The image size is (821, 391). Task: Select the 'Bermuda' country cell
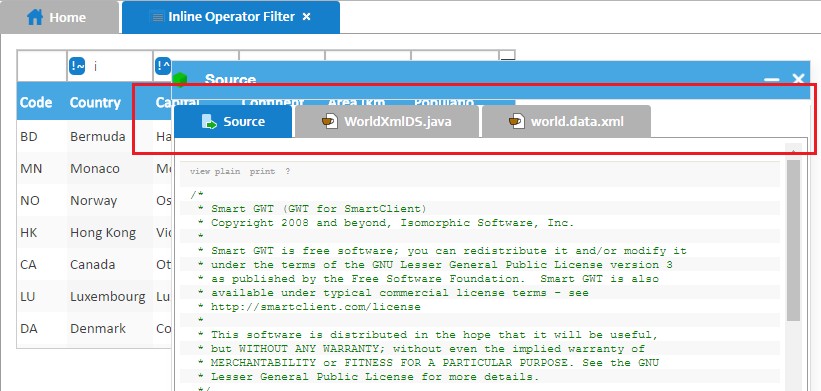pos(110,137)
